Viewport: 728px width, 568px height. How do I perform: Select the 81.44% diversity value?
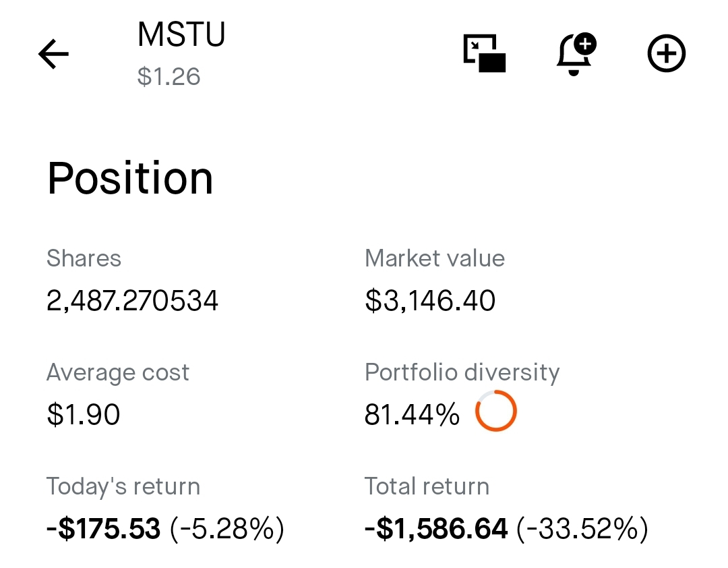pos(412,414)
